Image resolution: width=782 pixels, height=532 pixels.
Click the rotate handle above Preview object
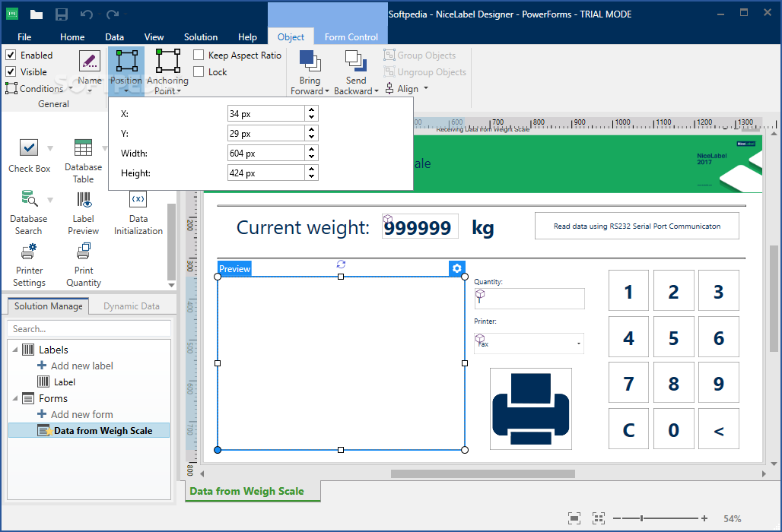click(341, 264)
